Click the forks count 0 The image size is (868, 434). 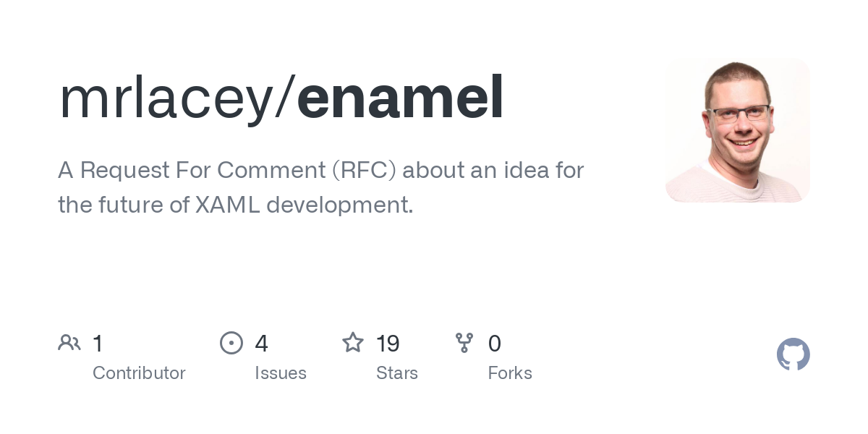point(495,343)
